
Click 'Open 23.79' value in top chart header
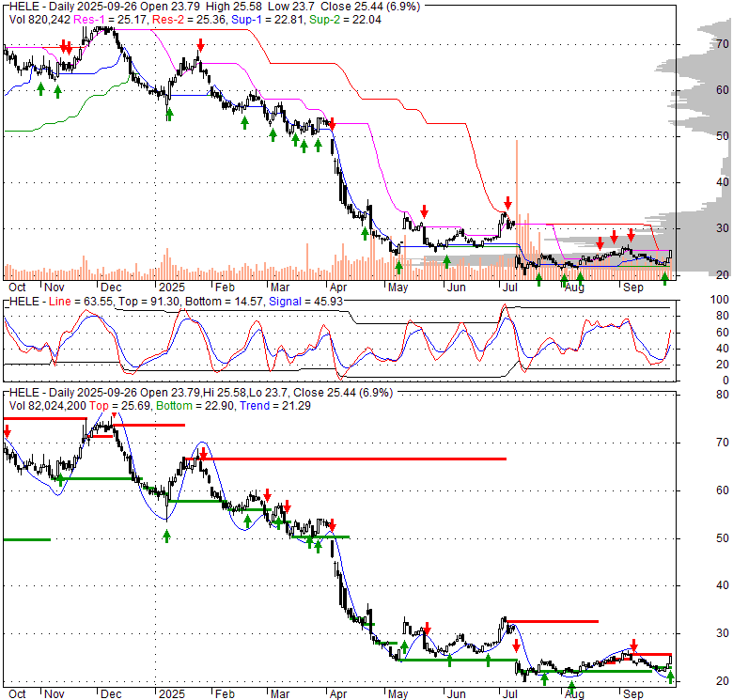click(169, 7)
